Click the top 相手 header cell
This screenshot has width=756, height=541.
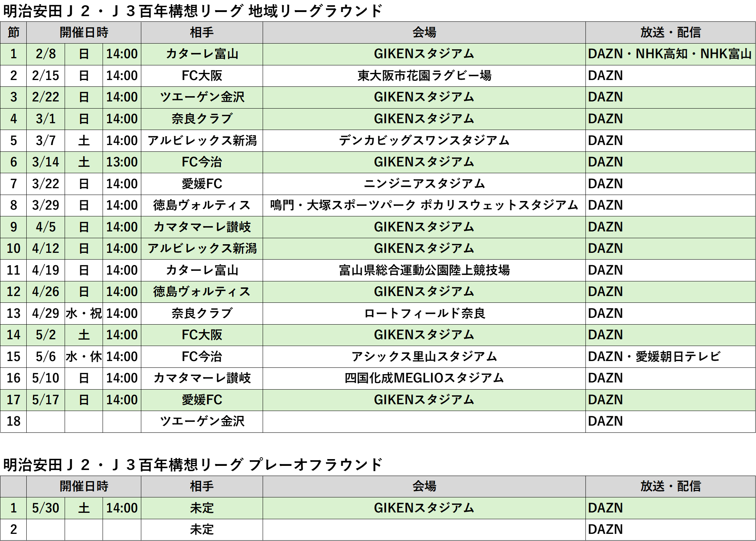click(x=202, y=32)
